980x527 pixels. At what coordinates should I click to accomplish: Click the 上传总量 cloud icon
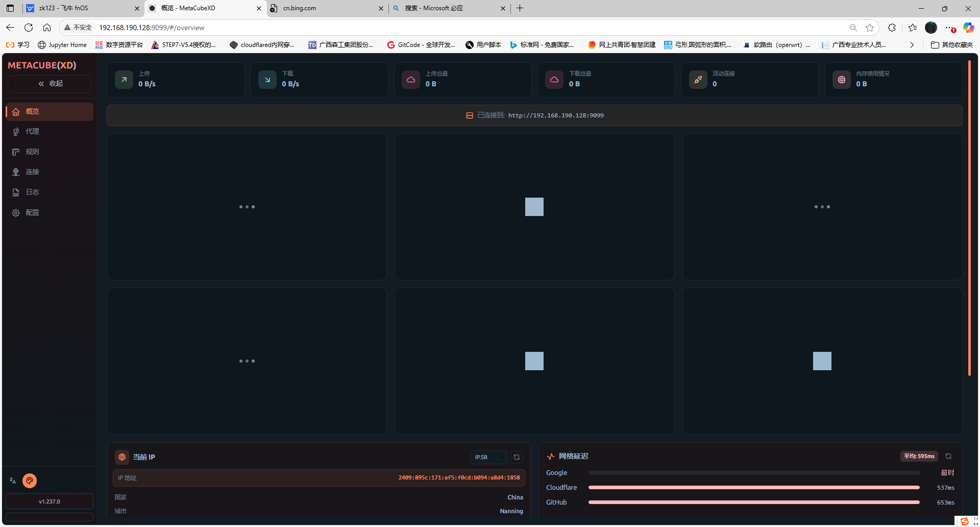(411, 80)
